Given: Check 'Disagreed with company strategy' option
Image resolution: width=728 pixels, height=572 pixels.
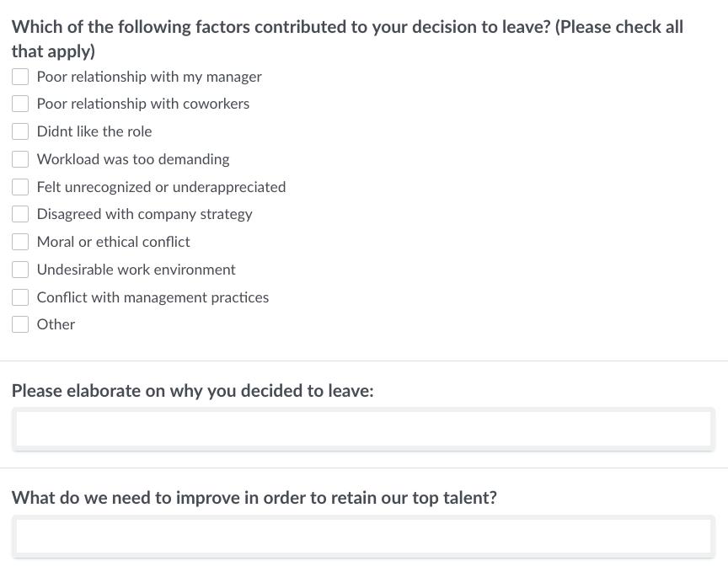Looking at the screenshot, I should pos(20,214).
